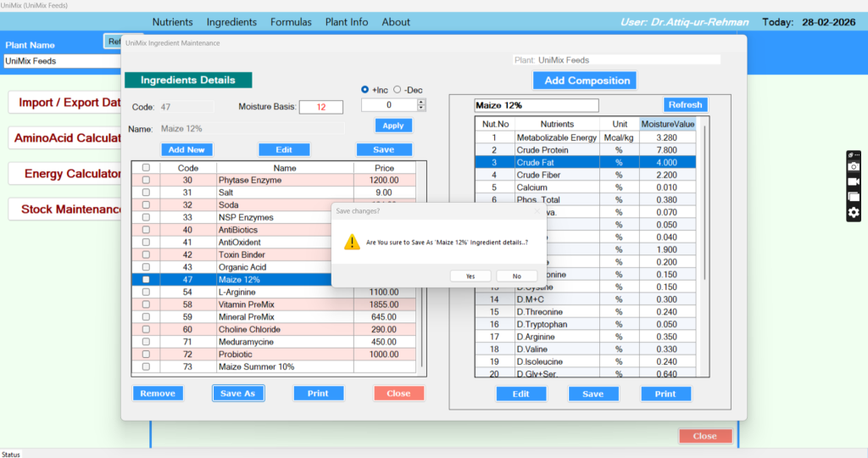This screenshot has height=458, width=868.
Task: Open the Plant Info menu
Action: pyautogui.click(x=347, y=22)
